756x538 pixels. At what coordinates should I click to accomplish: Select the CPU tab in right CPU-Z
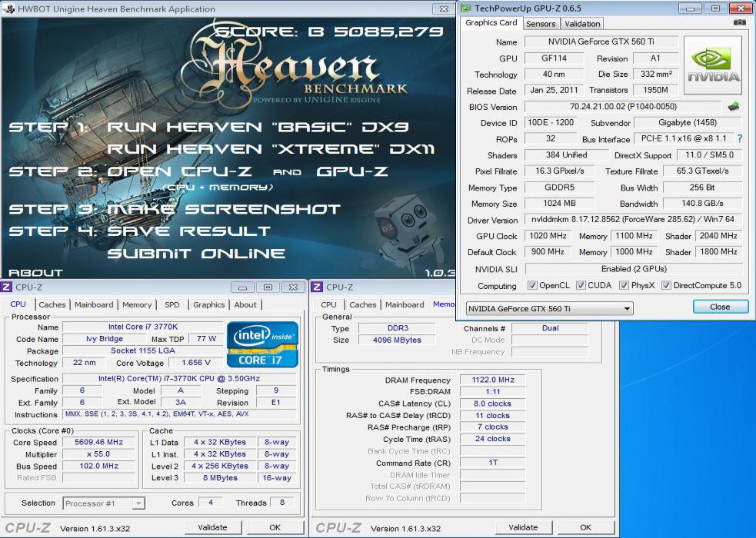click(x=329, y=304)
